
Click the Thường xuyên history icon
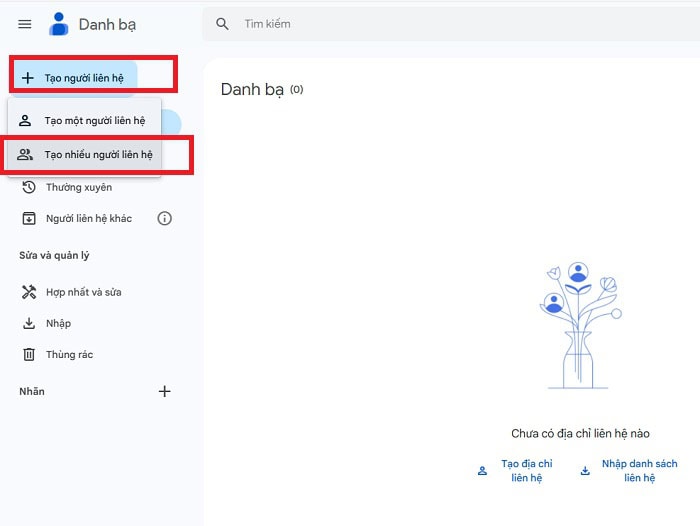pyautogui.click(x=29, y=187)
